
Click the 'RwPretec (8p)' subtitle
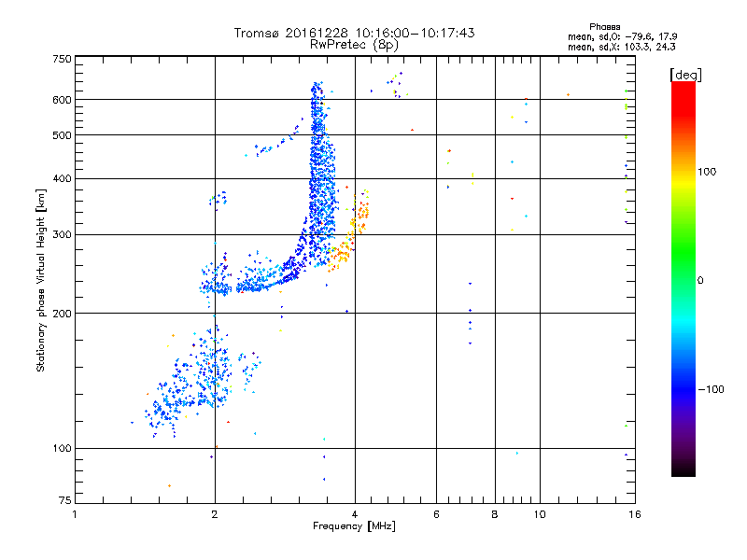(354, 44)
